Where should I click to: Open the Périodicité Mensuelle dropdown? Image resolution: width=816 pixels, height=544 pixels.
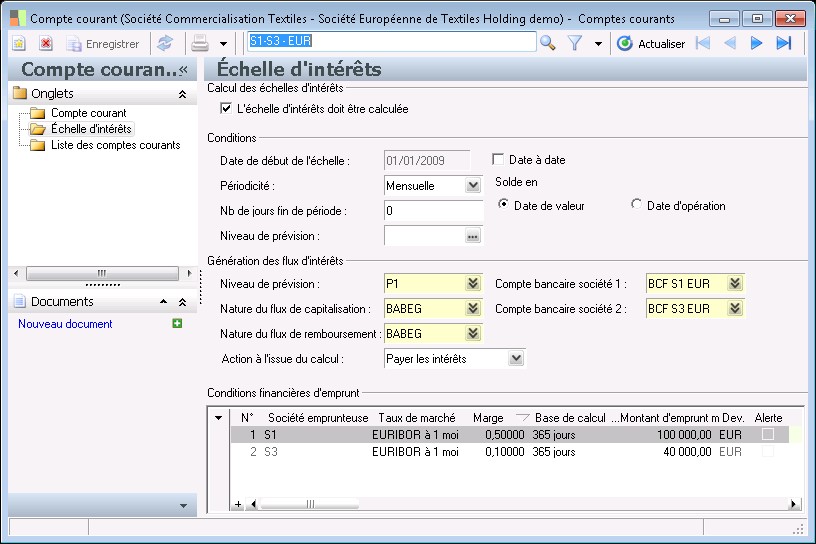click(x=473, y=185)
